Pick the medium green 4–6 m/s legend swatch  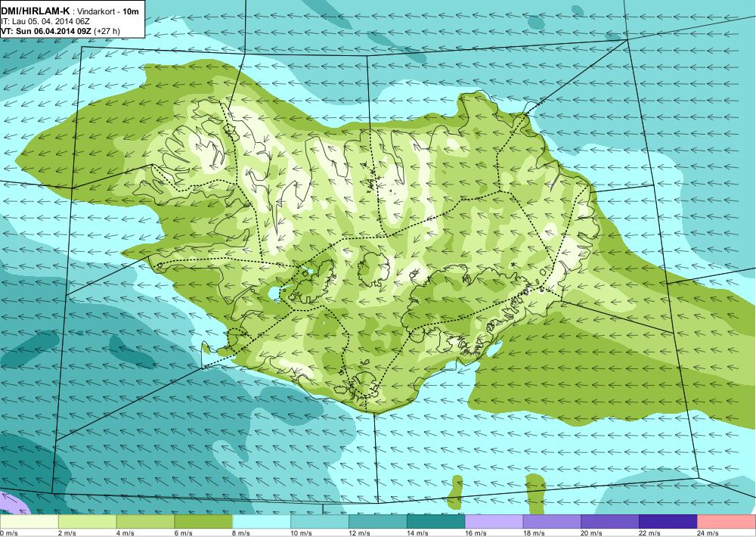(145, 522)
